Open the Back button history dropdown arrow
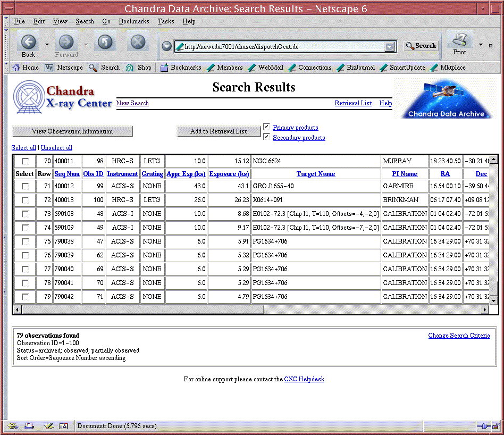Screen dimensions: 504x435 point(47,45)
